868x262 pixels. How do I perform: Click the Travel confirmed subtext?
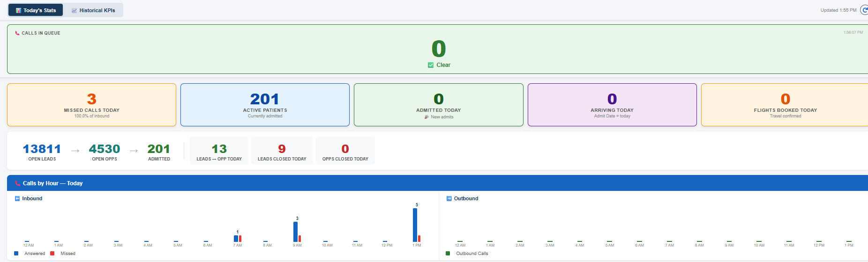pyautogui.click(x=786, y=116)
